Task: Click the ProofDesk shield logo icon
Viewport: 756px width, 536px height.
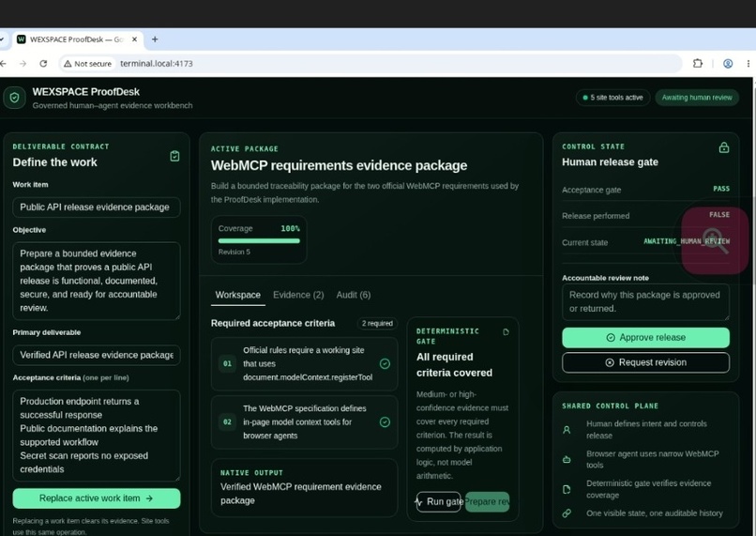Action: pyautogui.click(x=14, y=98)
